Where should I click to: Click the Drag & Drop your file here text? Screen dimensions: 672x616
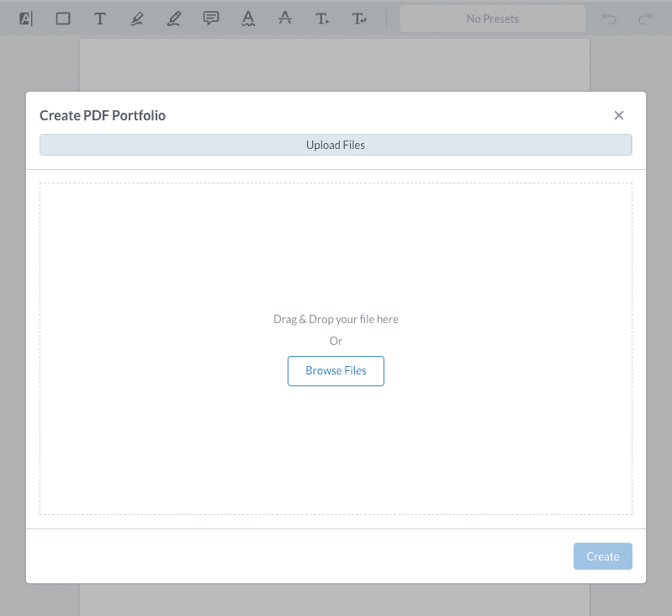[x=336, y=319]
